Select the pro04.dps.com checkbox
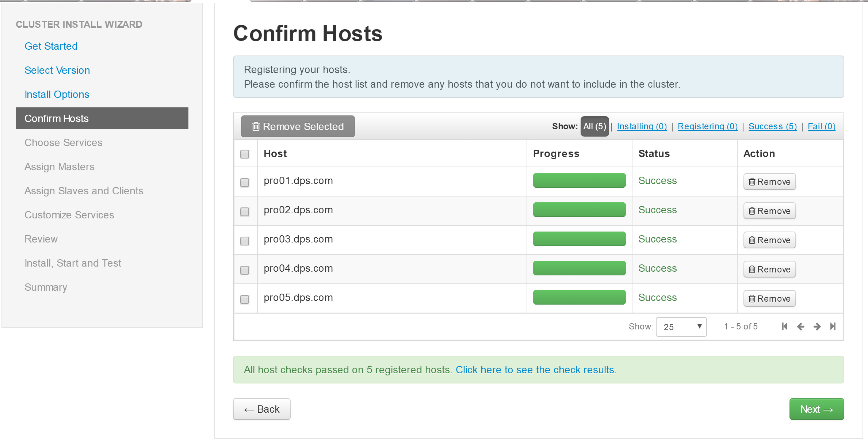 (245, 270)
